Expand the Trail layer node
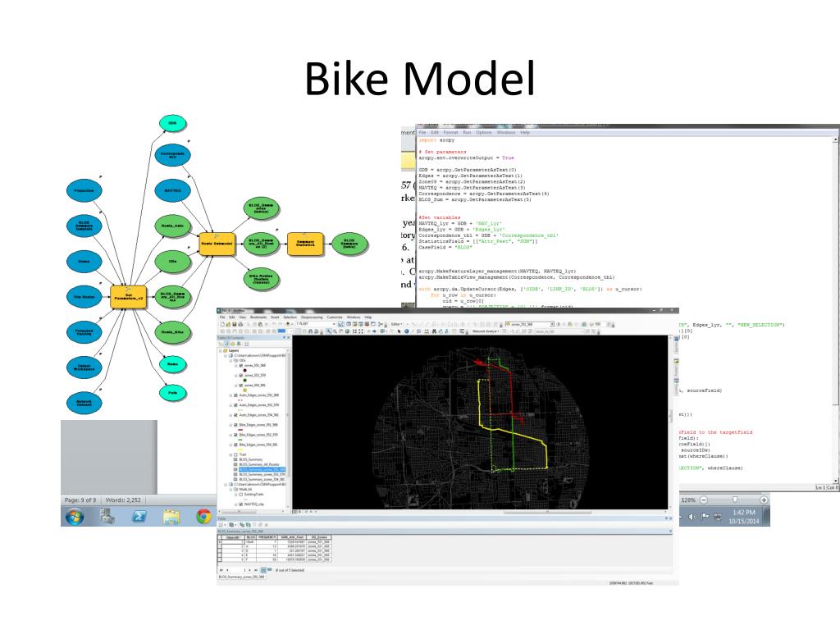The height and width of the screenshot is (630, 840). click(231, 454)
